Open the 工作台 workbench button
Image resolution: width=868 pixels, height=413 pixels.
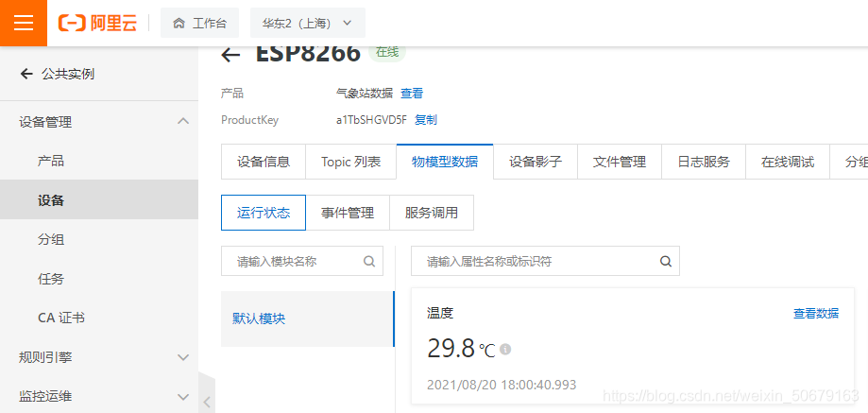tap(199, 24)
